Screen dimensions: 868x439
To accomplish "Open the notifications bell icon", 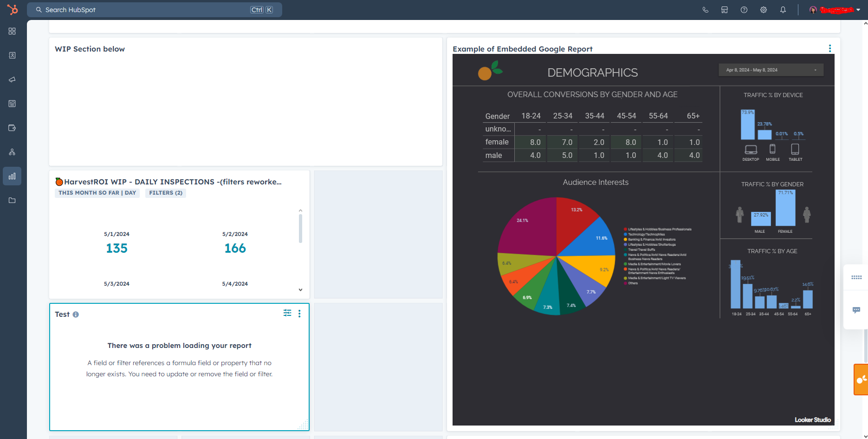I will 783,10.
